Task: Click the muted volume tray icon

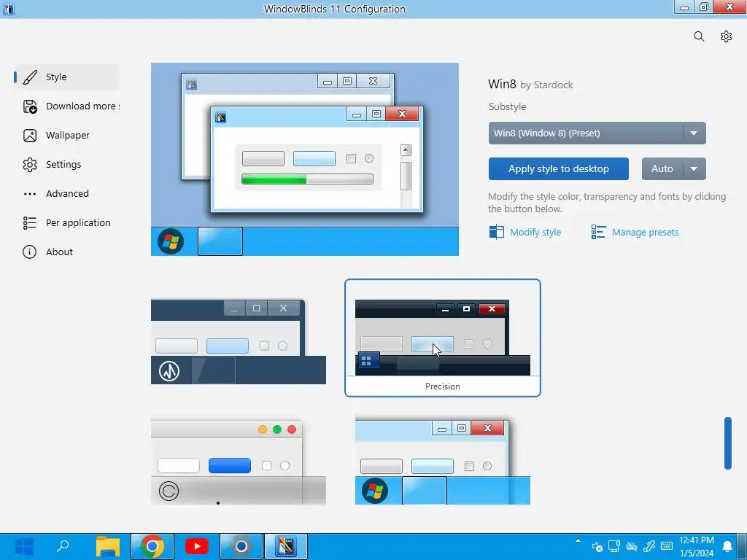Action: click(597, 547)
